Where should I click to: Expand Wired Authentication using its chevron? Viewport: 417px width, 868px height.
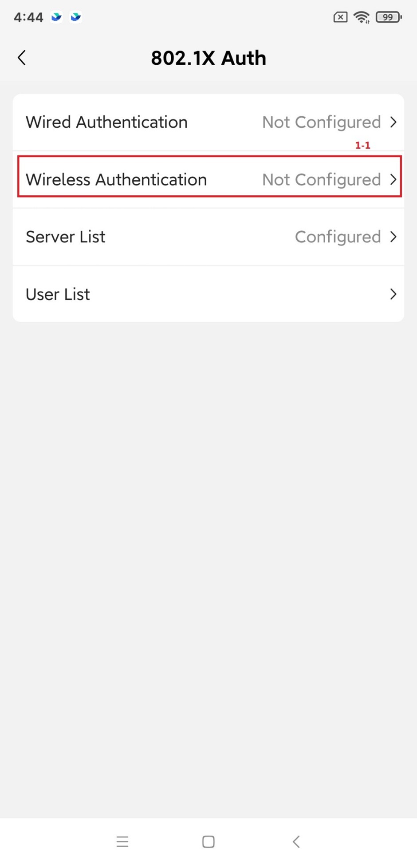coord(393,122)
